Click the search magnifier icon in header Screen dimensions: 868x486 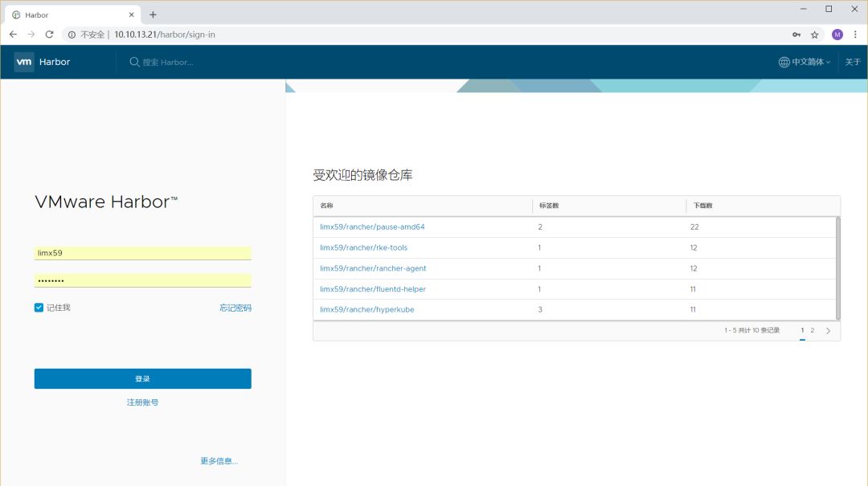(134, 62)
